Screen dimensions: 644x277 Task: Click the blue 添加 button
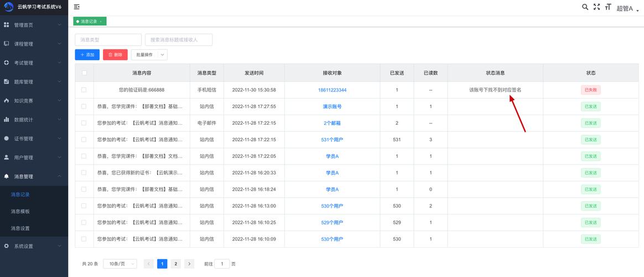[x=87, y=55]
